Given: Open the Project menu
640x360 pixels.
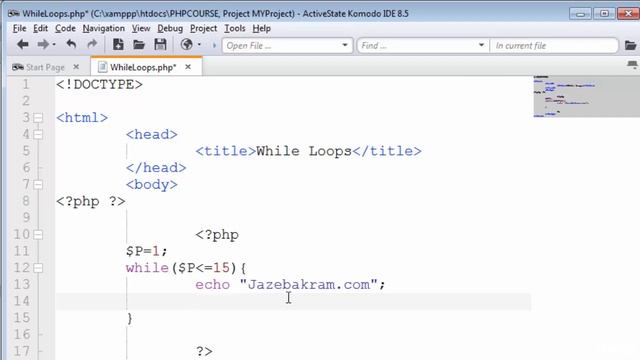Looking at the screenshot, I should point(203,29).
